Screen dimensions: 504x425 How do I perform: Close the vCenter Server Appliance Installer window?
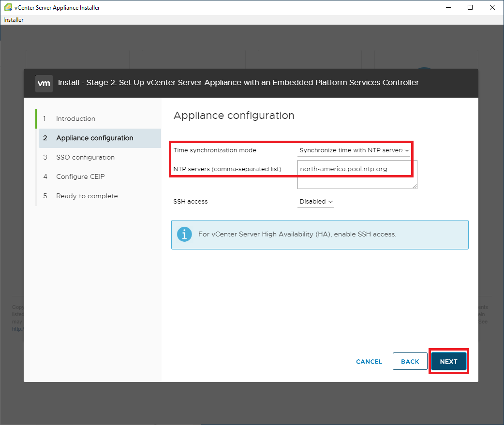tap(492, 7)
